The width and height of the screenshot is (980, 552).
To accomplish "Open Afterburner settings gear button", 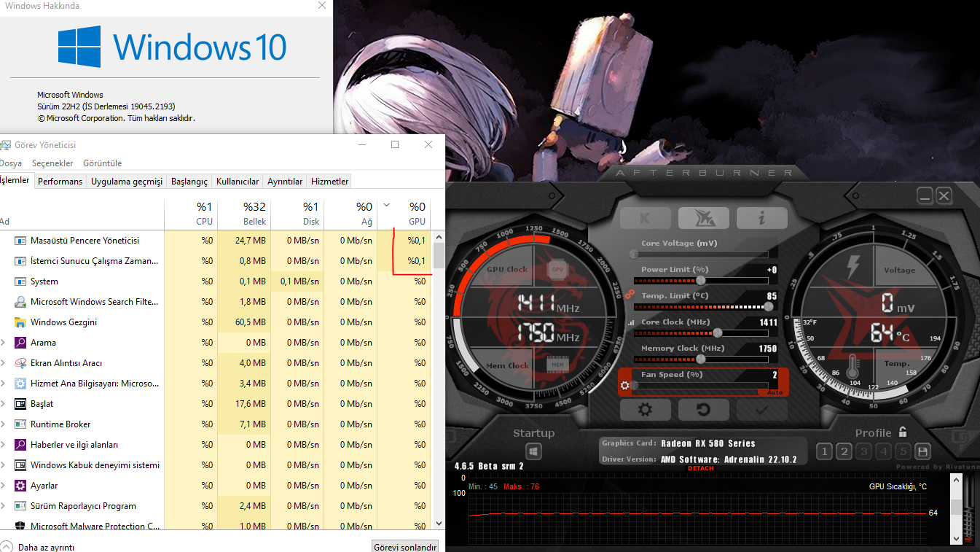I will [645, 410].
